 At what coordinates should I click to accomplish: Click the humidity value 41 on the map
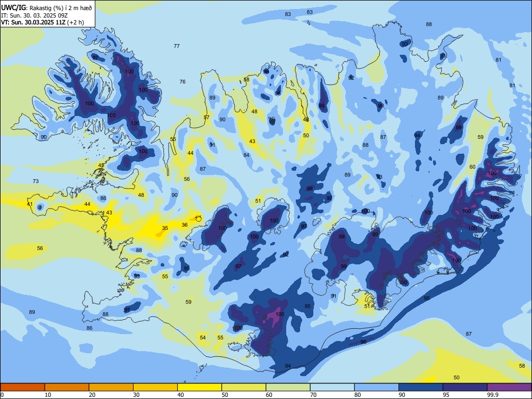point(30,204)
